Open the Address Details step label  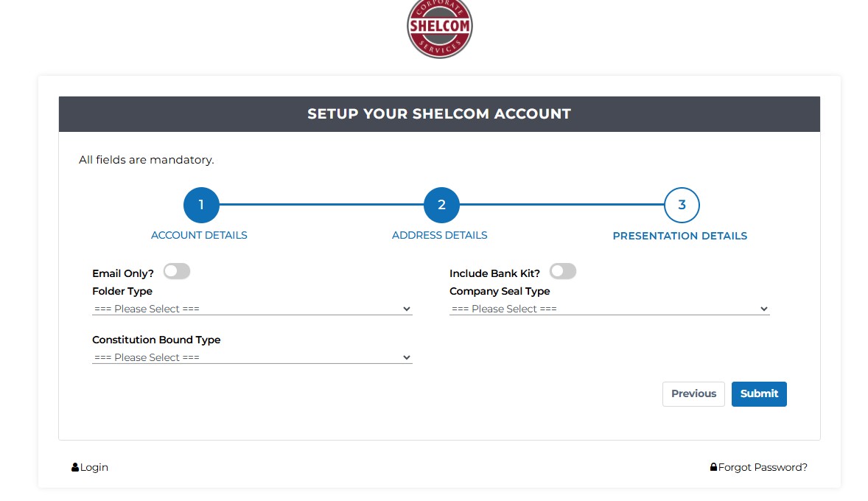coord(439,235)
